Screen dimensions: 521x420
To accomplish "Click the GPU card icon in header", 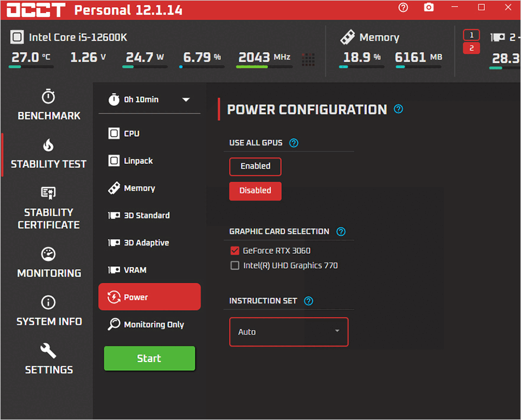I will coord(497,37).
